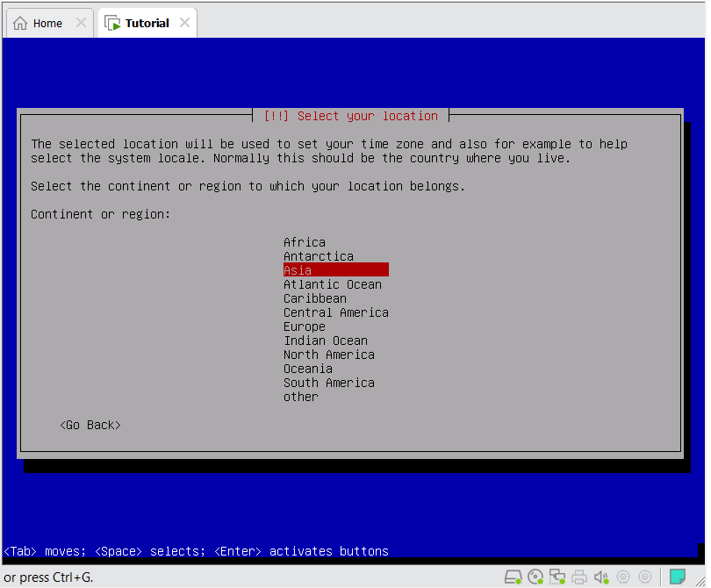Click the 'Continent or region:' label
Viewport: 711px width, 588px height.
[x=100, y=214]
